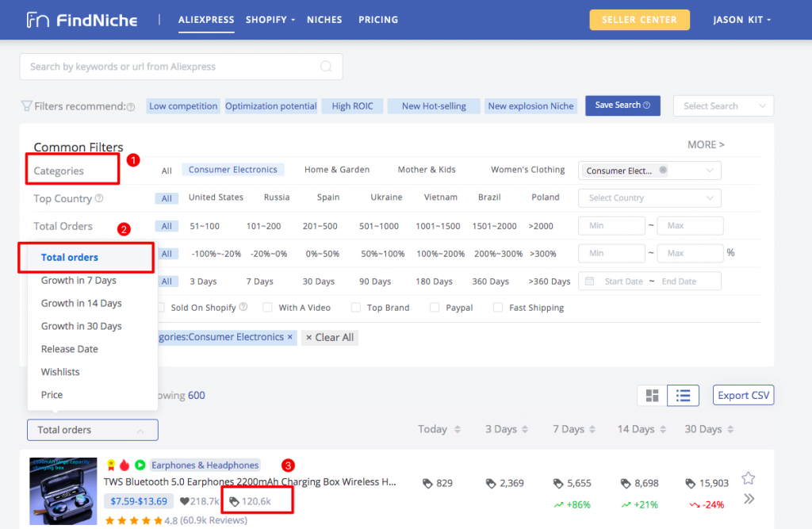Choose Price sort option
The width and height of the screenshot is (812, 529).
[52, 394]
